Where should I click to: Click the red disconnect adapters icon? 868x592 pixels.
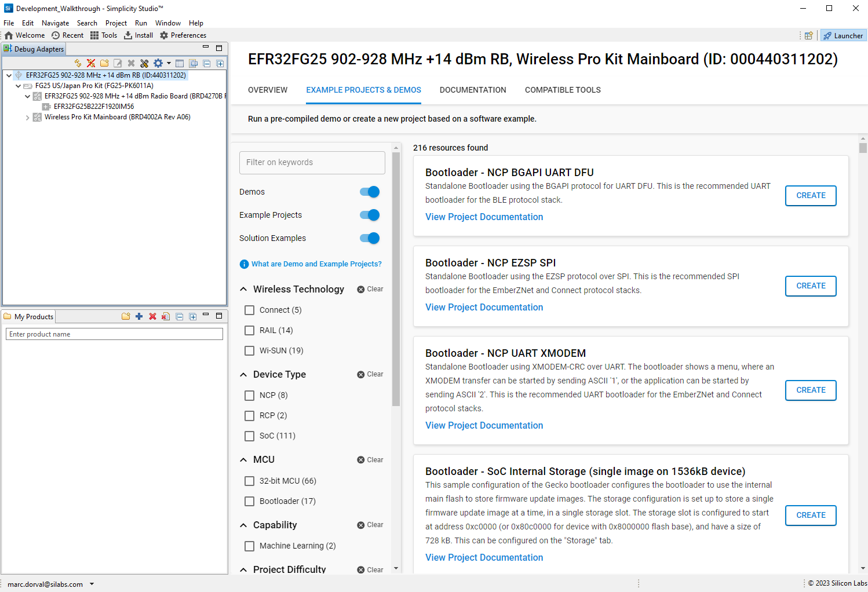[x=91, y=63]
